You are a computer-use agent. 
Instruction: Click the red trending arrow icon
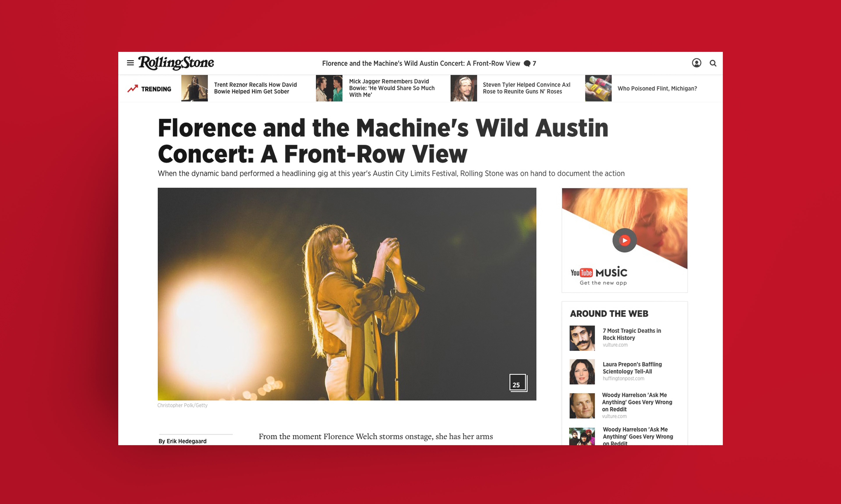pos(133,89)
